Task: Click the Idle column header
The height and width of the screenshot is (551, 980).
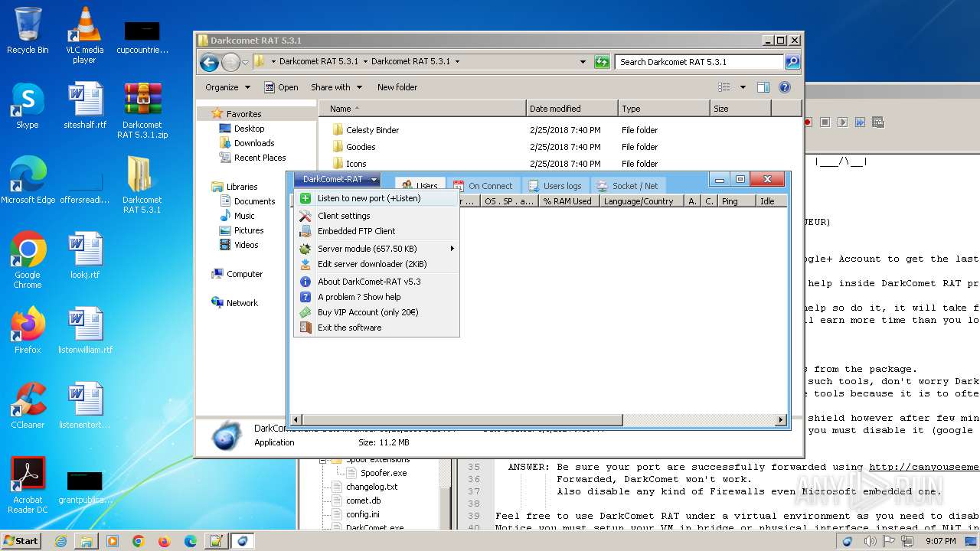Action: point(772,201)
